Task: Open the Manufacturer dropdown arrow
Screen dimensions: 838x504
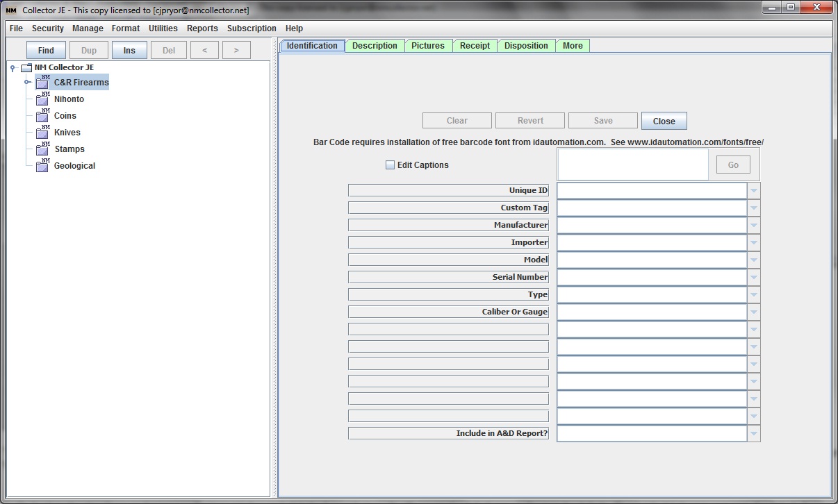Action: coord(753,225)
